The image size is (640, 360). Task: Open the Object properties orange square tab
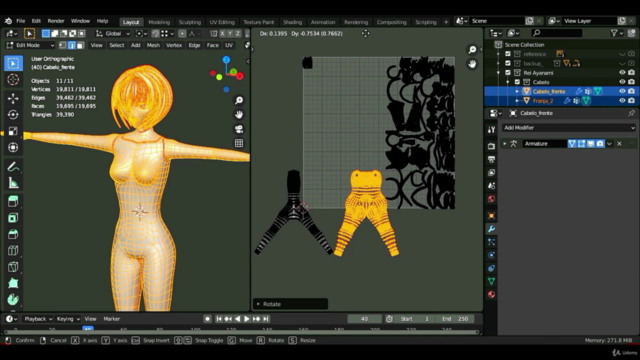coord(491,216)
